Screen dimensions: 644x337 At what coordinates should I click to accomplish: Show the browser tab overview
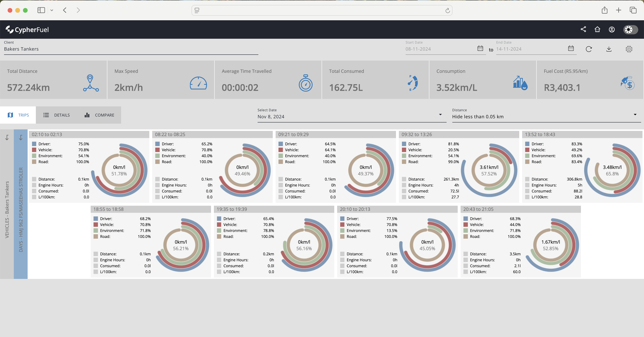633,10
